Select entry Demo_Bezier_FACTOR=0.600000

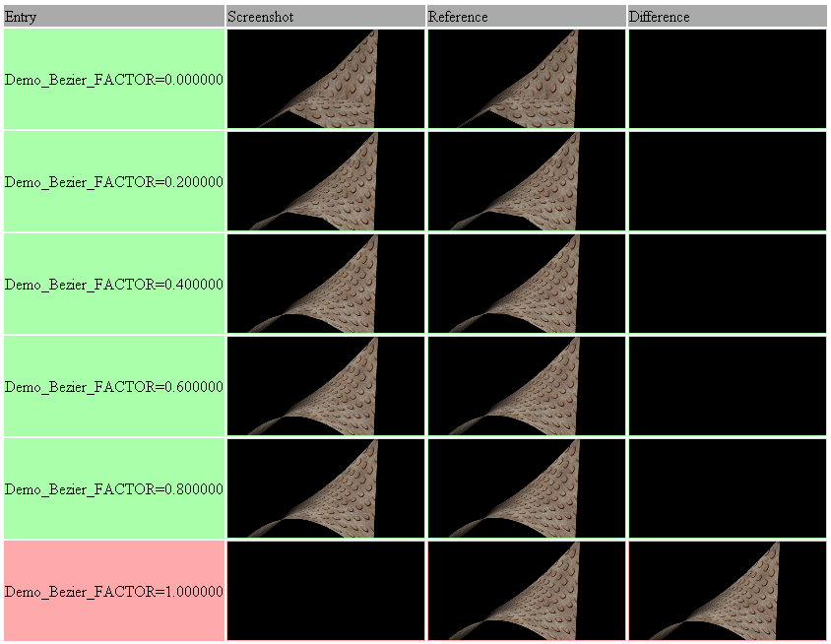[x=114, y=386]
